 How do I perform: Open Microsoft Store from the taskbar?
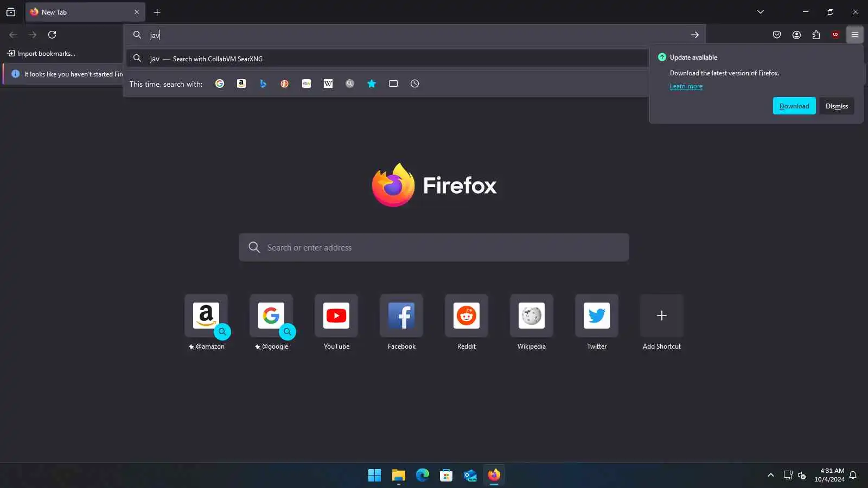pyautogui.click(x=446, y=475)
